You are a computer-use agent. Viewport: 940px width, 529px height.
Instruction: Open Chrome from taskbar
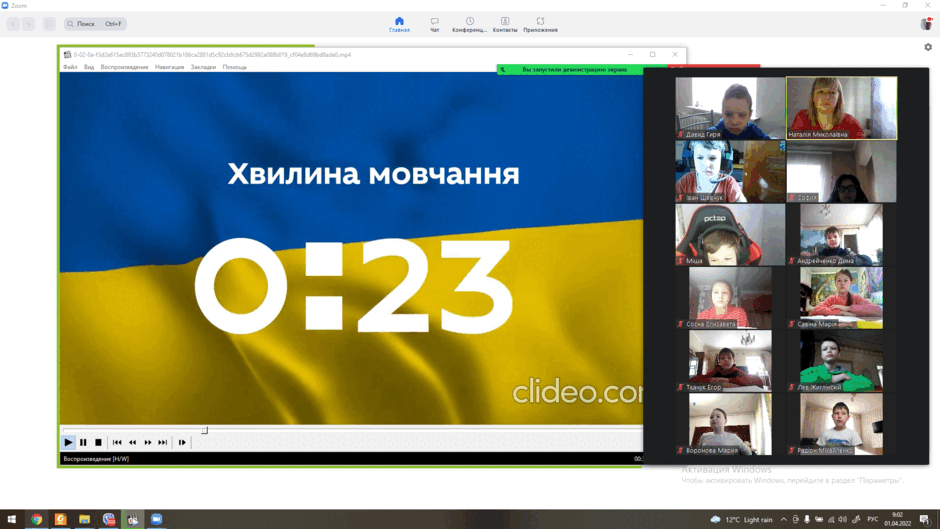[37, 519]
